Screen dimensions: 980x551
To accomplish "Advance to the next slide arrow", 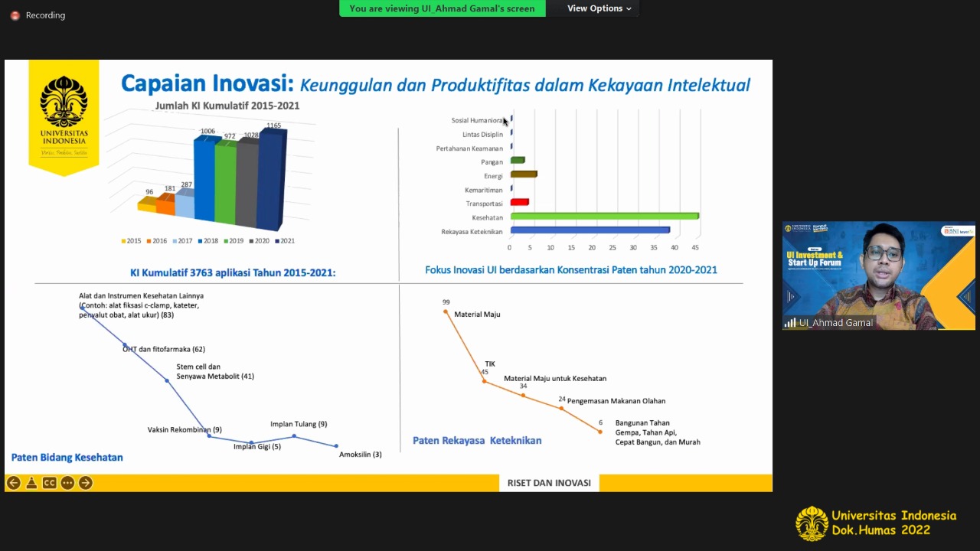I will 85,483.
